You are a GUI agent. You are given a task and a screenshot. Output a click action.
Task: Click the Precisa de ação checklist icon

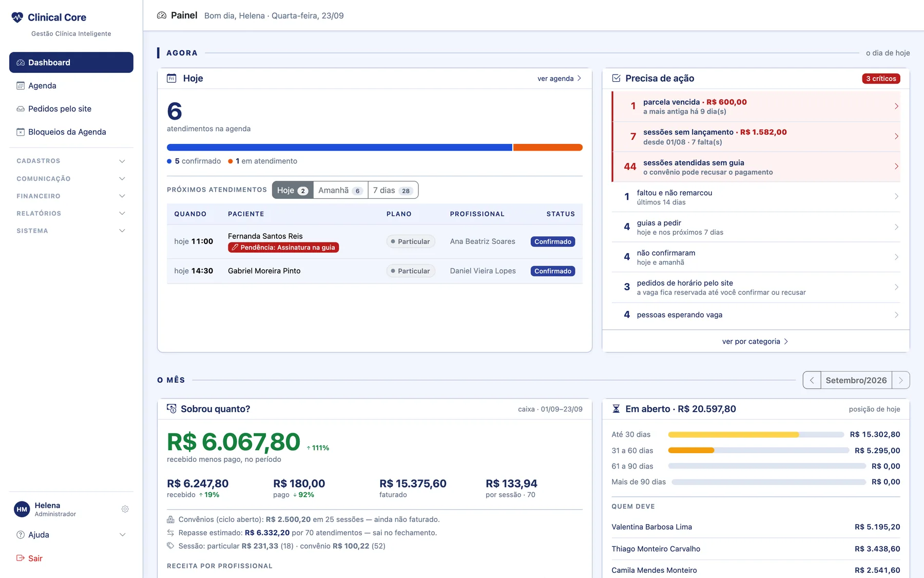(616, 78)
